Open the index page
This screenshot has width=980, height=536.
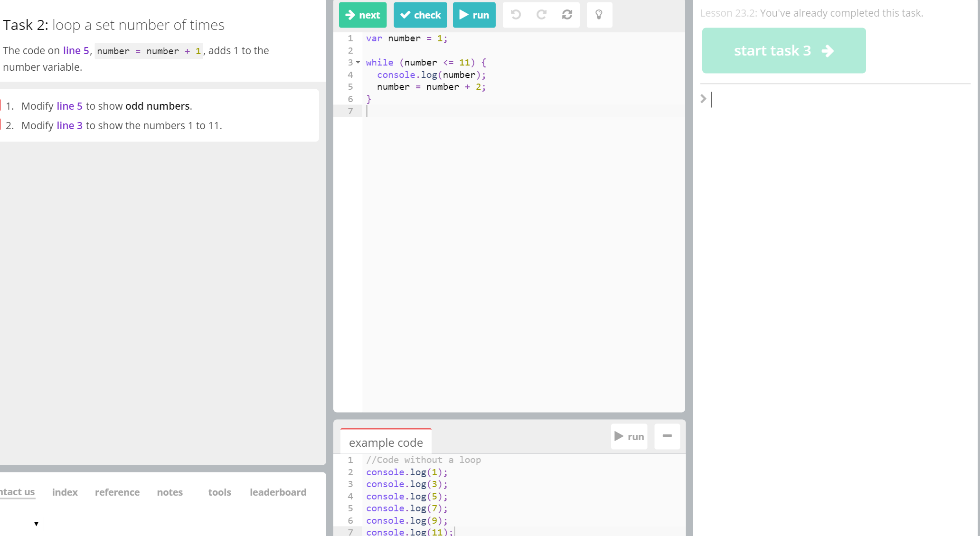click(65, 492)
